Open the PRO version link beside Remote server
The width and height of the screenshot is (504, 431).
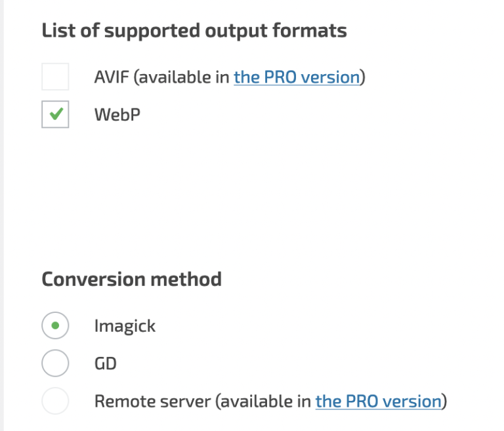[x=378, y=401]
